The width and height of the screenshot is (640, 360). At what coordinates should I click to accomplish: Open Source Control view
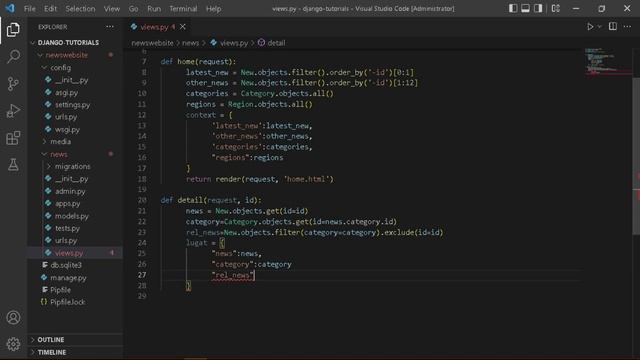coord(13,84)
